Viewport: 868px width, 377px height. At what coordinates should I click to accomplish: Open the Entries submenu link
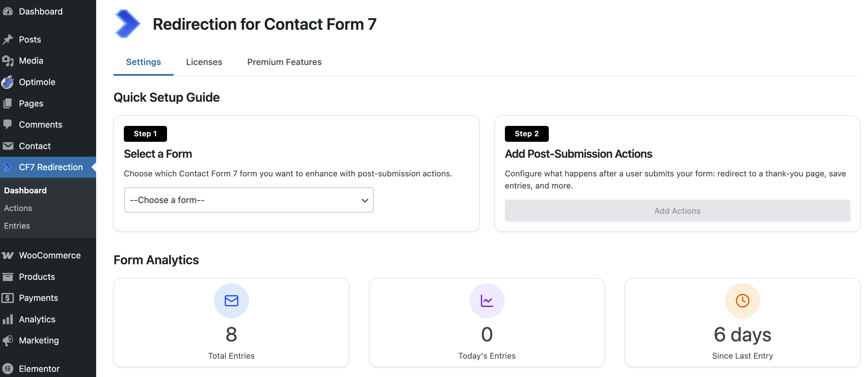(17, 226)
